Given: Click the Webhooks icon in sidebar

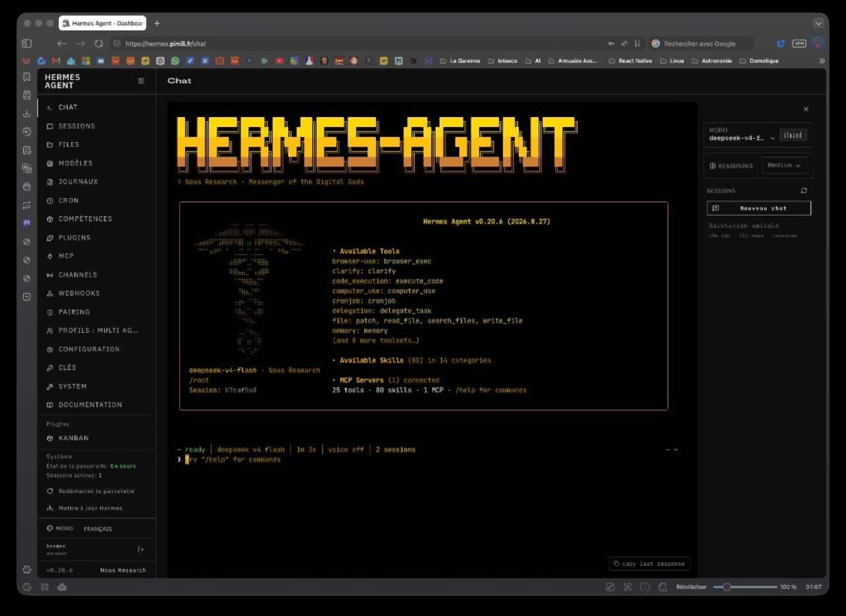Looking at the screenshot, I should point(50,293).
